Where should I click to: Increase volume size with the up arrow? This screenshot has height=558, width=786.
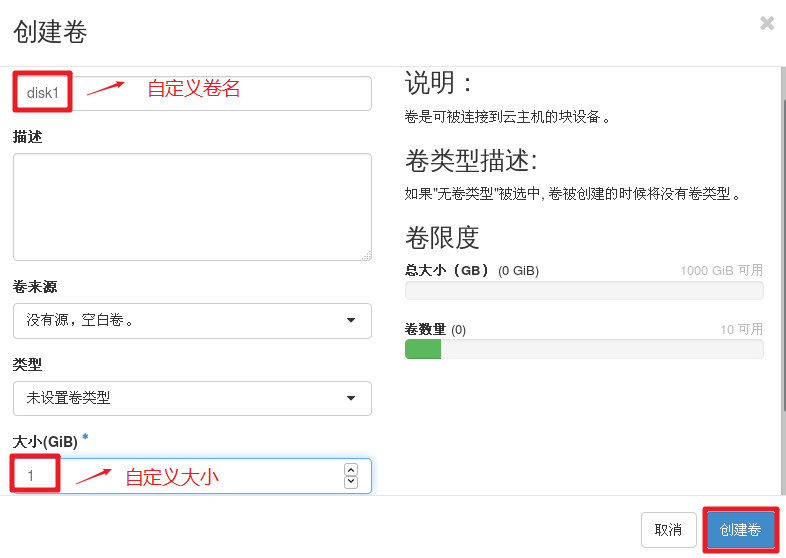coord(350,469)
